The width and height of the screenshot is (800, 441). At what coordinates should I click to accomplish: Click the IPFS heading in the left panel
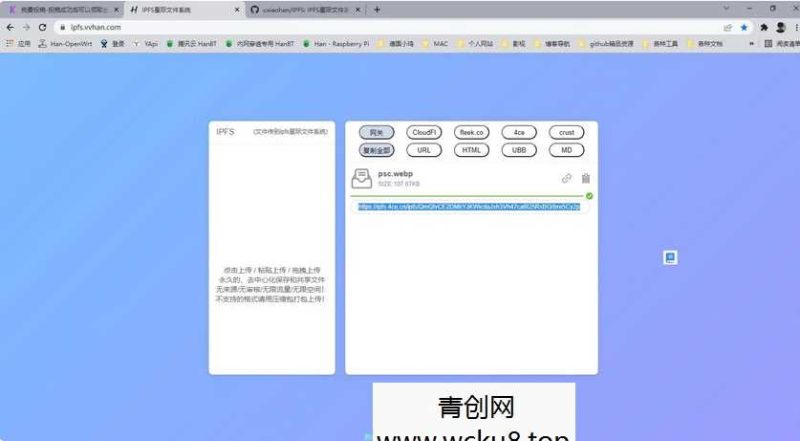click(x=225, y=132)
